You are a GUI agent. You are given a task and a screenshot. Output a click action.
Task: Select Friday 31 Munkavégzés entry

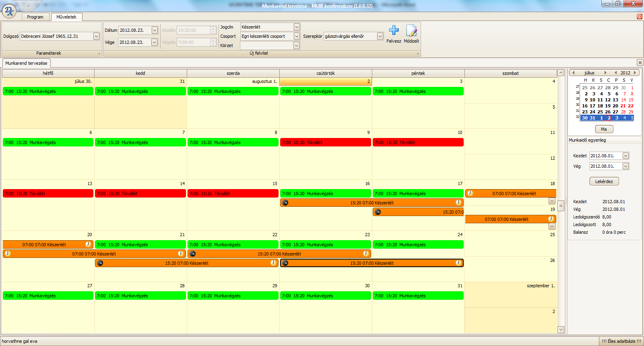[x=418, y=296]
